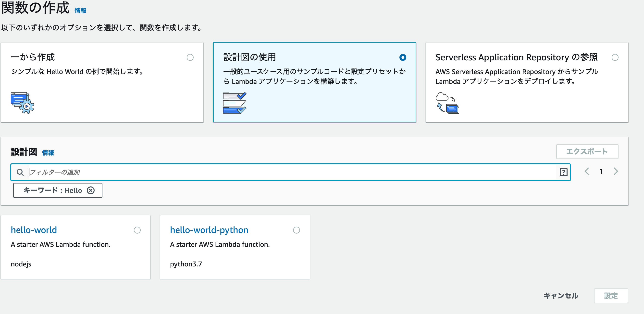Choose the hello-world blueprint radio button
This screenshot has height=314, width=644.
137,230
